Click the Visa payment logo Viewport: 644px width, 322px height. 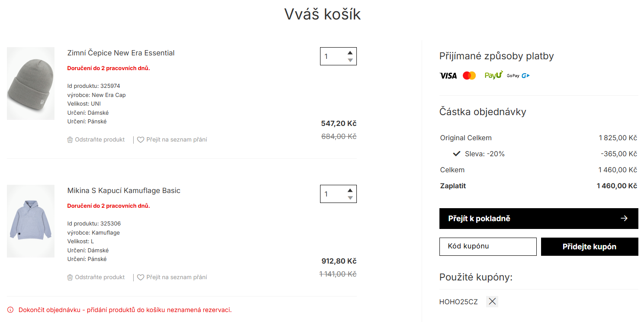(x=448, y=76)
